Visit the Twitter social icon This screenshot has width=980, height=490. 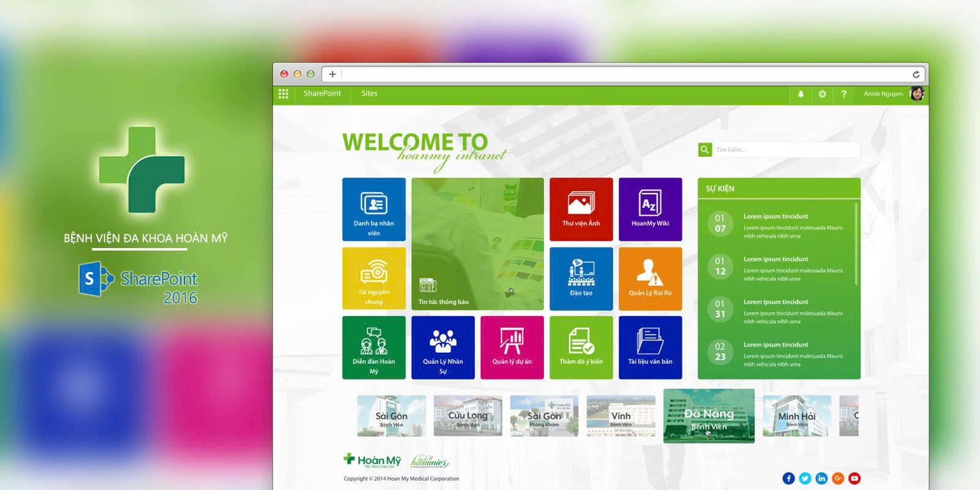805,478
